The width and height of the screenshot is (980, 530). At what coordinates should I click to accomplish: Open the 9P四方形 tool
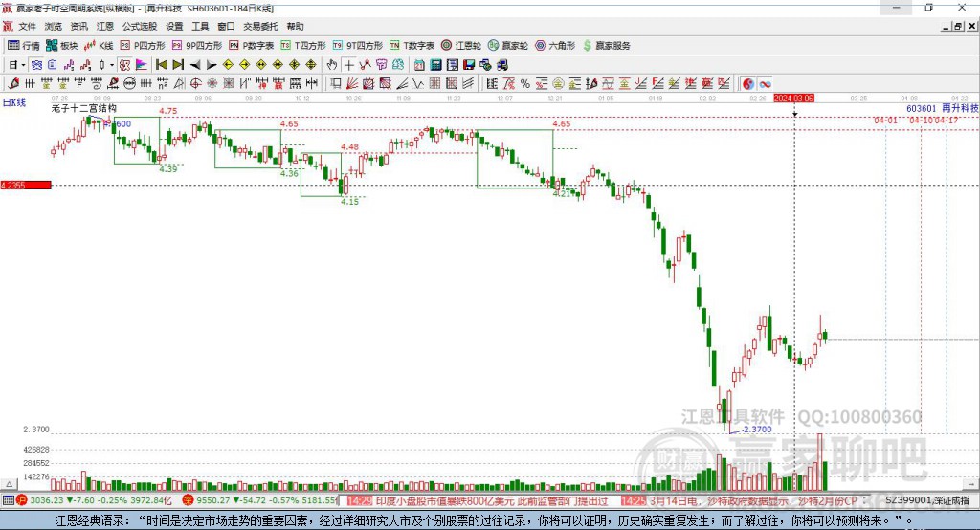click(197, 46)
